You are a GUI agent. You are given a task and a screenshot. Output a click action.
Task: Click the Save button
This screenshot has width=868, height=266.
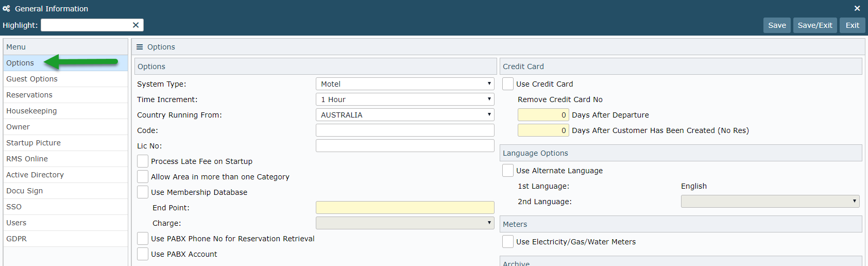tap(776, 25)
